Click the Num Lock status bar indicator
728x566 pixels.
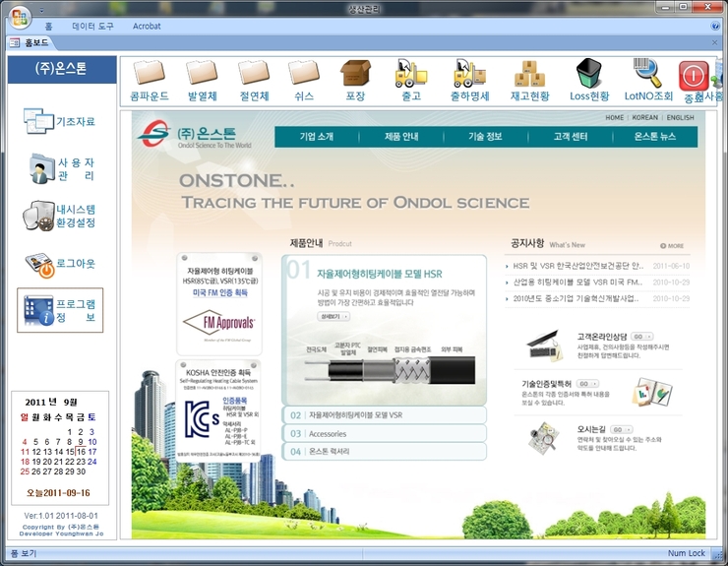687,553
